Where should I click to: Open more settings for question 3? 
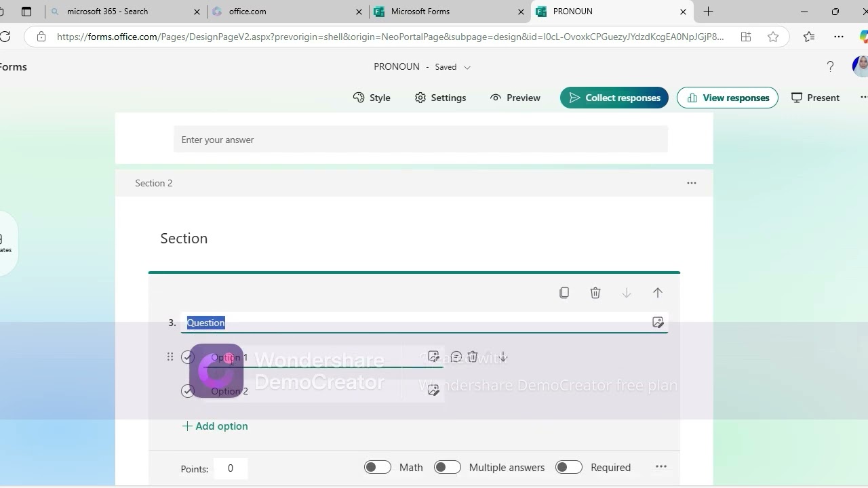tap(661, 466)
